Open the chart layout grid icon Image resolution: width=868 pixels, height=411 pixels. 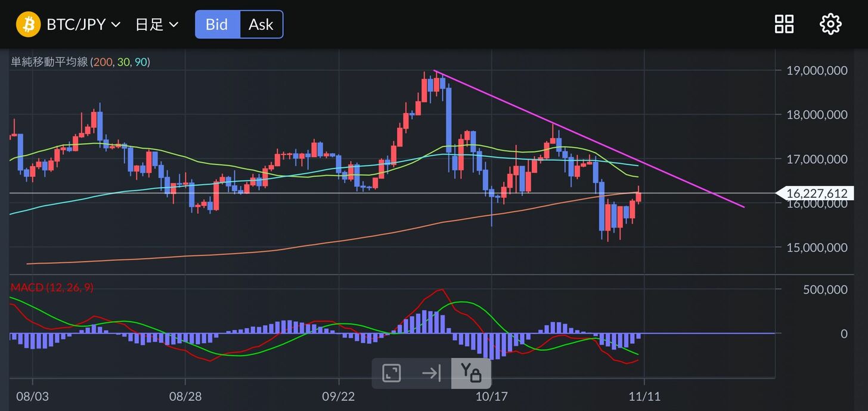click(x=784, y=24)
